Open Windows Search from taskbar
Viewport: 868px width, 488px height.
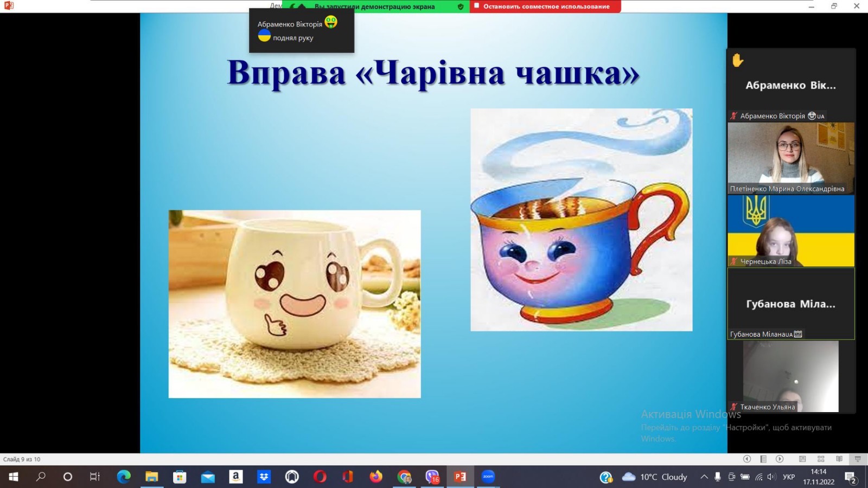[41, 477]
